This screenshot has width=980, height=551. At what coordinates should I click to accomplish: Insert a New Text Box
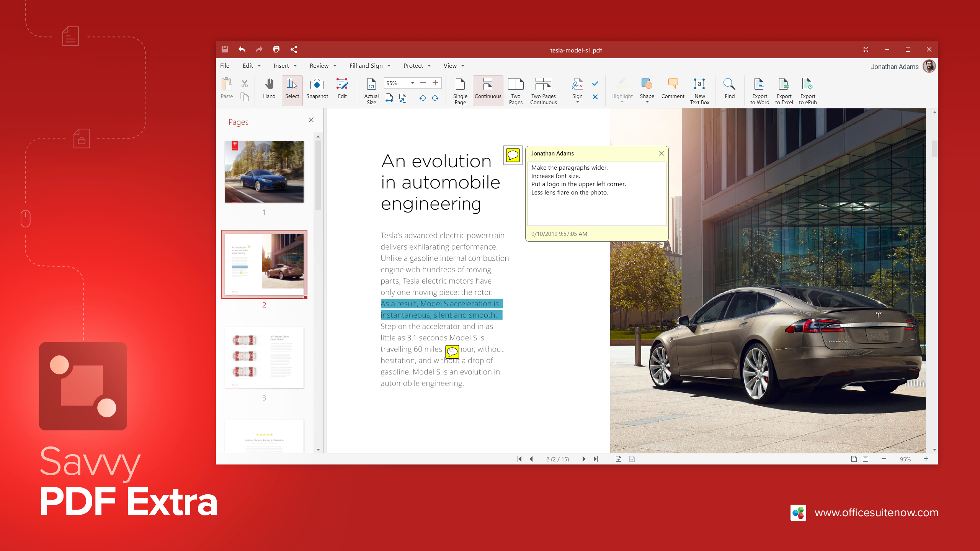pos(700,91)
